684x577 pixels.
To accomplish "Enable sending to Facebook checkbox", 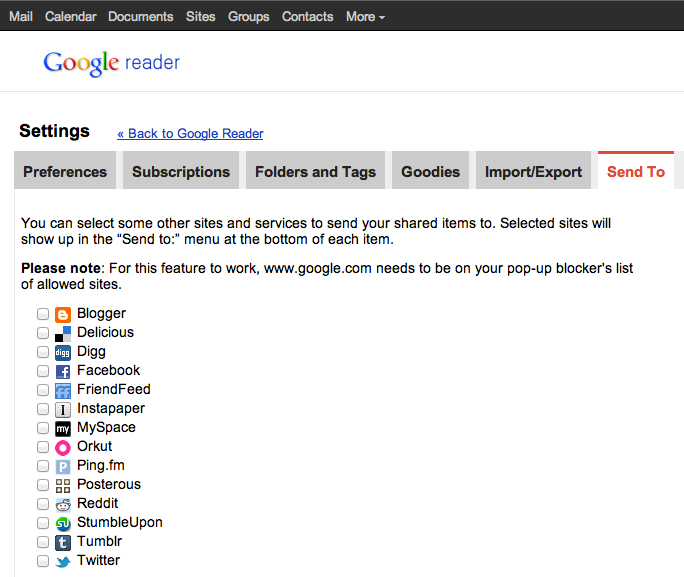I will (43, 371).
